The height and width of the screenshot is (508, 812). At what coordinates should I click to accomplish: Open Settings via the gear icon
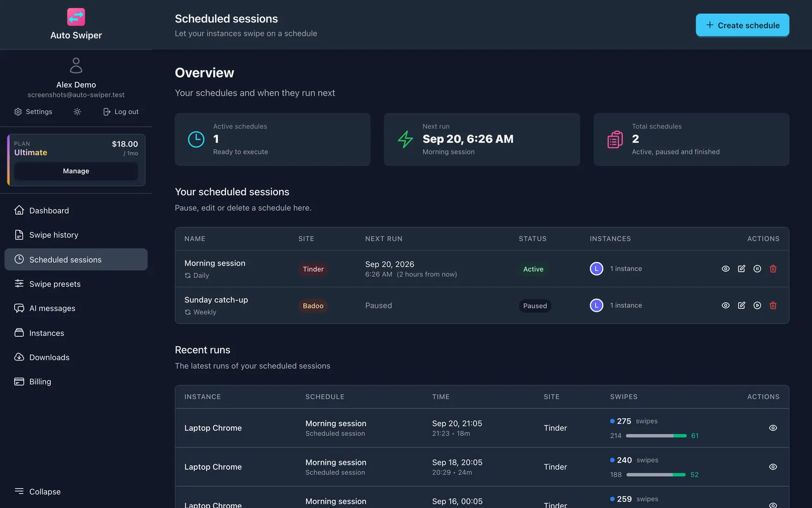coord(33,112)
